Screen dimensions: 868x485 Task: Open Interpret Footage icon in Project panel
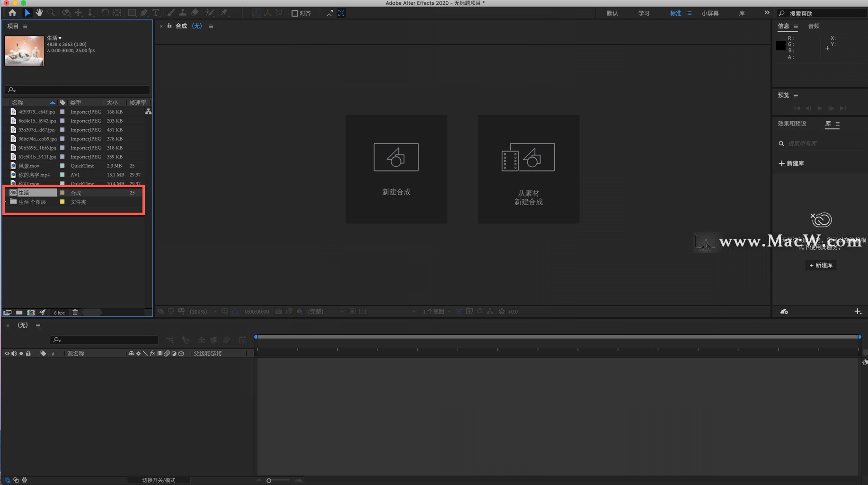[x=8, y=313]
